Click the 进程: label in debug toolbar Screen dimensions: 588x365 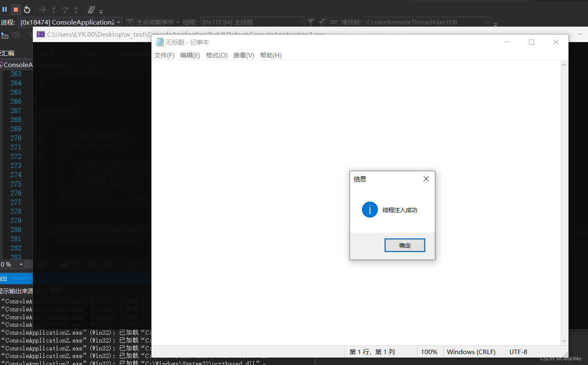8,22
